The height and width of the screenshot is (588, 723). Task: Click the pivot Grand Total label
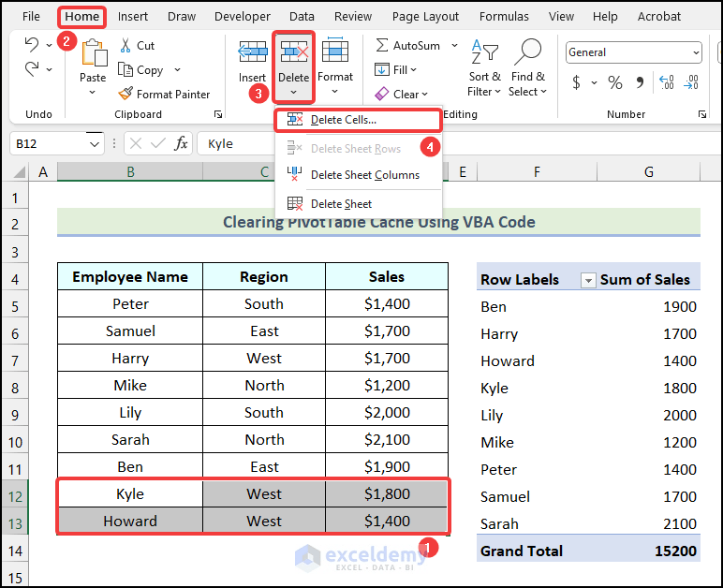(522, 551)
